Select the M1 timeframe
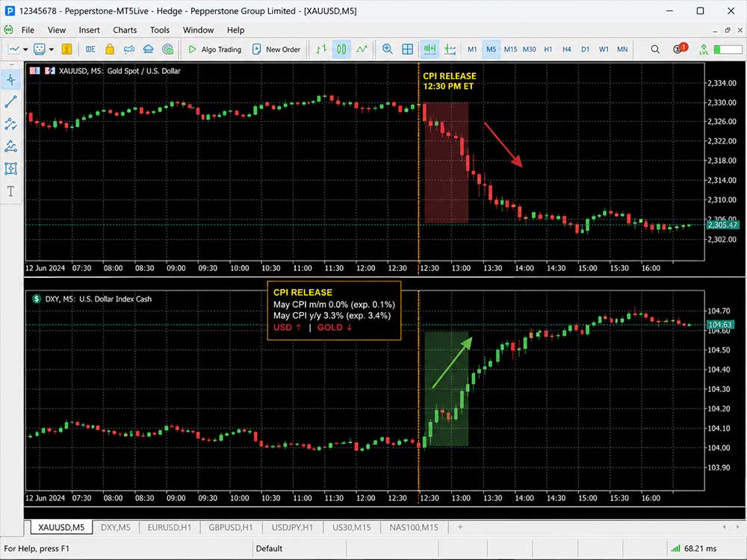This screenshot has width=747, height=560. (472, 49)
